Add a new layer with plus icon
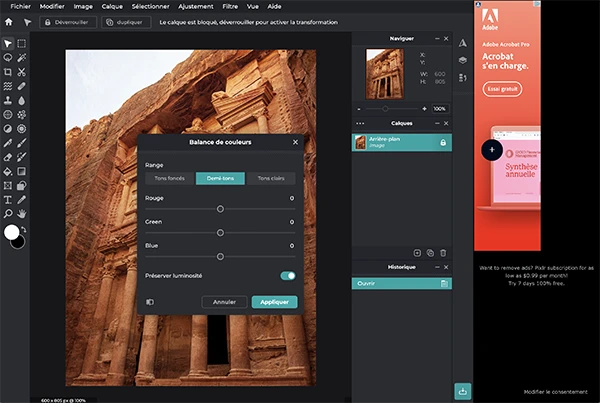The height and width of the screenshot is (403, 600). pos(417,253)
